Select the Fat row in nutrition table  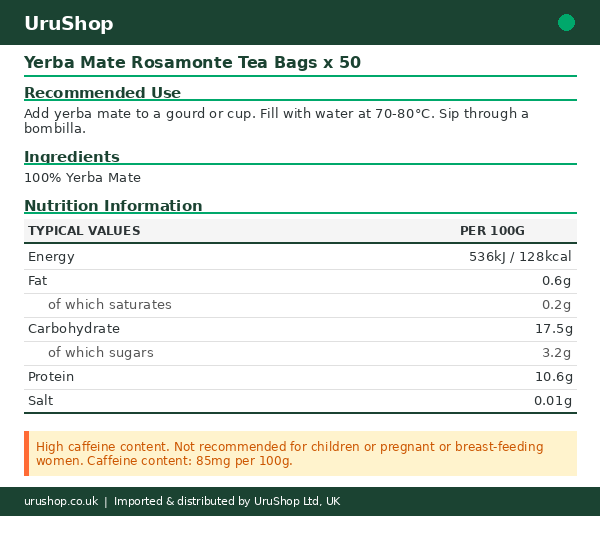(300, 281)
